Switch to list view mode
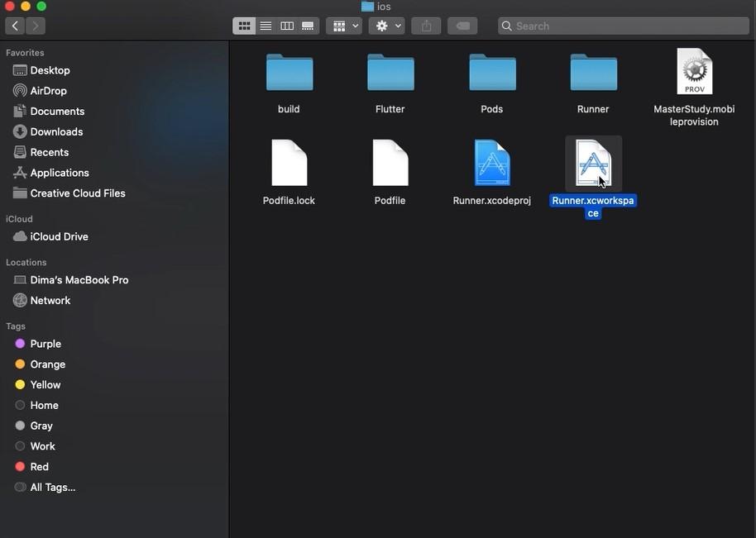The width and height of the screenshot is (756, 538). (x=266, y=26)
